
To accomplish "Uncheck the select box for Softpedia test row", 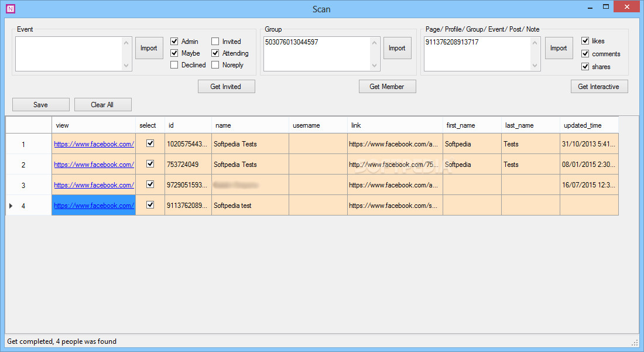I will (x=150, y=205).
